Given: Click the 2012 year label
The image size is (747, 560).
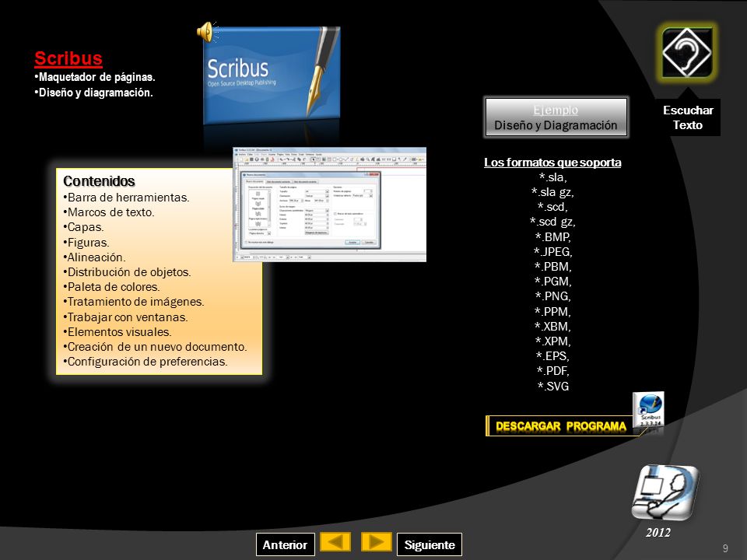Looking at the screenshot, I should tap(658, 532).
